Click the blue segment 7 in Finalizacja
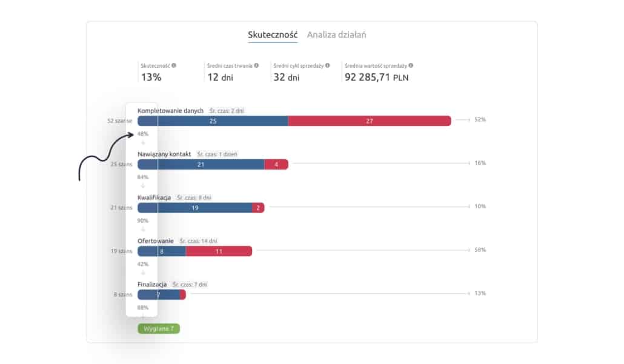 tap(158, 294)
